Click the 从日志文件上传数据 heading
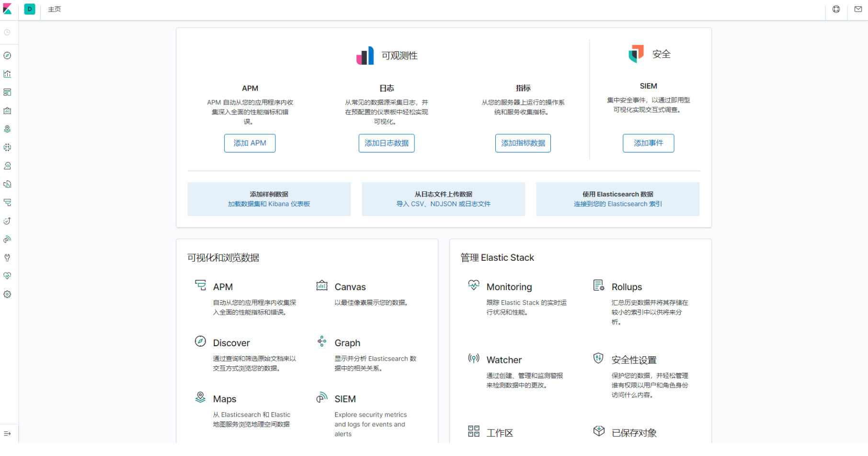Screen dimensions: 868x456 (x=444, y=194)
